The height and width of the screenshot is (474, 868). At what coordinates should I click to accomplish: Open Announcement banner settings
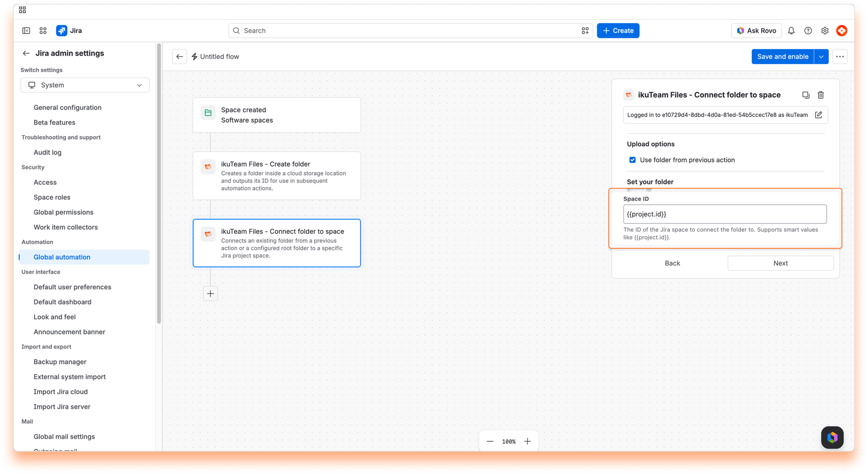69,332
